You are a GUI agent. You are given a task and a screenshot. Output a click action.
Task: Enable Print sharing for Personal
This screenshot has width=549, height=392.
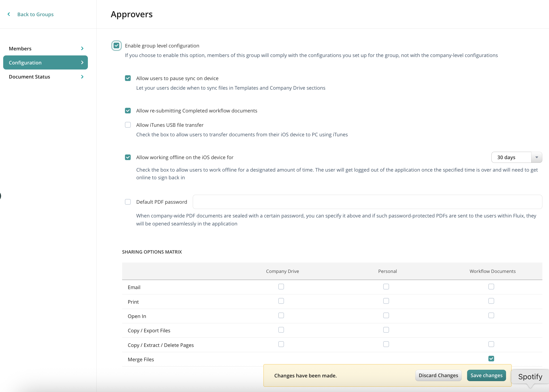pos(386,301)
